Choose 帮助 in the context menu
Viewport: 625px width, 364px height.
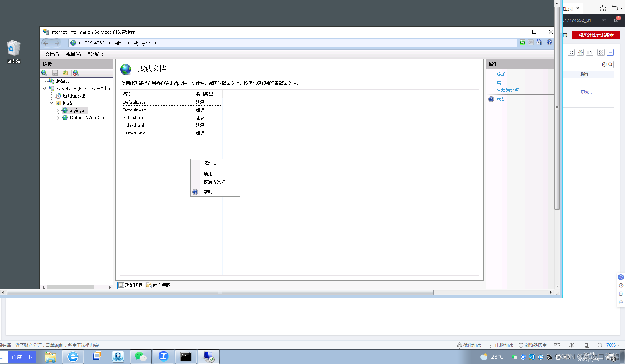point(215,192)
